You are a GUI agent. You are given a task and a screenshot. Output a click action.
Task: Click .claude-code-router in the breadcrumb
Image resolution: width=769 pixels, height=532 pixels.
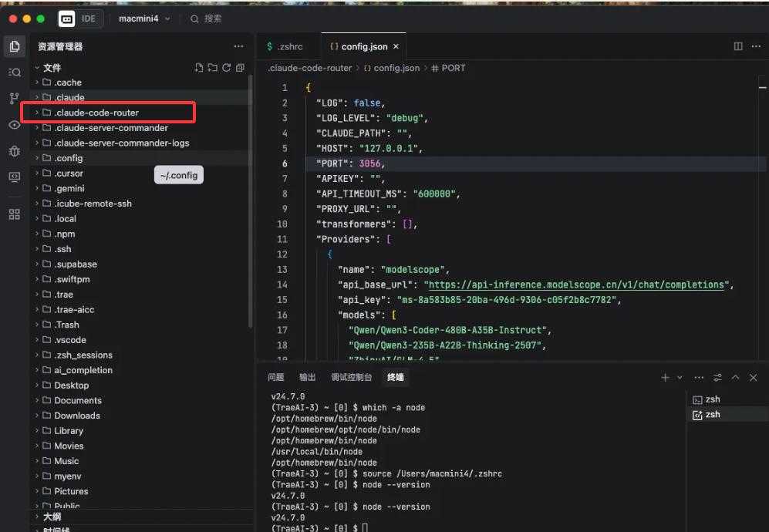pyautogui.click(x=310, y=68)
